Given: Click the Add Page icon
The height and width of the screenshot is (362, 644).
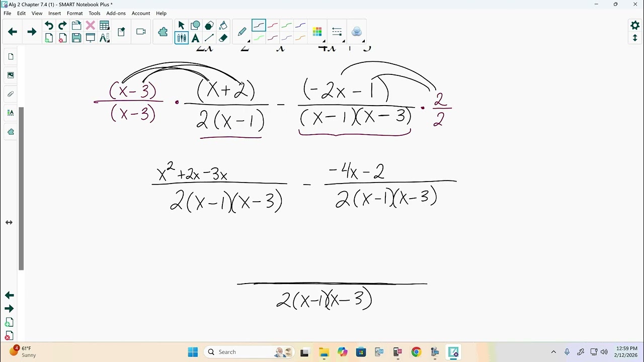Looking at the screenshot, I should (49, 38).
